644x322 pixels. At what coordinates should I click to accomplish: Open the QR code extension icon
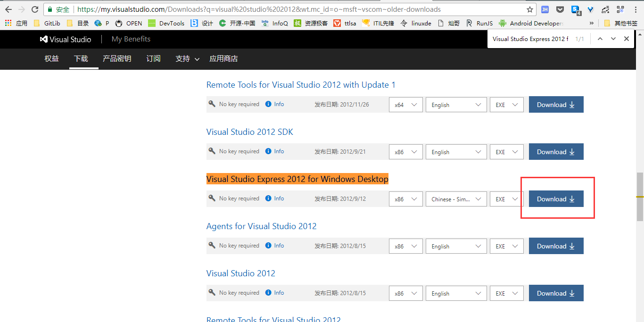(620, 9)
